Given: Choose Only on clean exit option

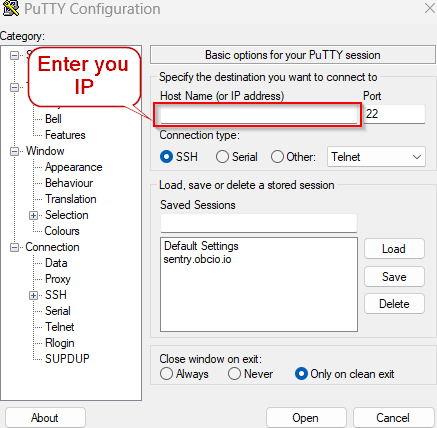Looking at the screenshot, I should click(301, 374).
